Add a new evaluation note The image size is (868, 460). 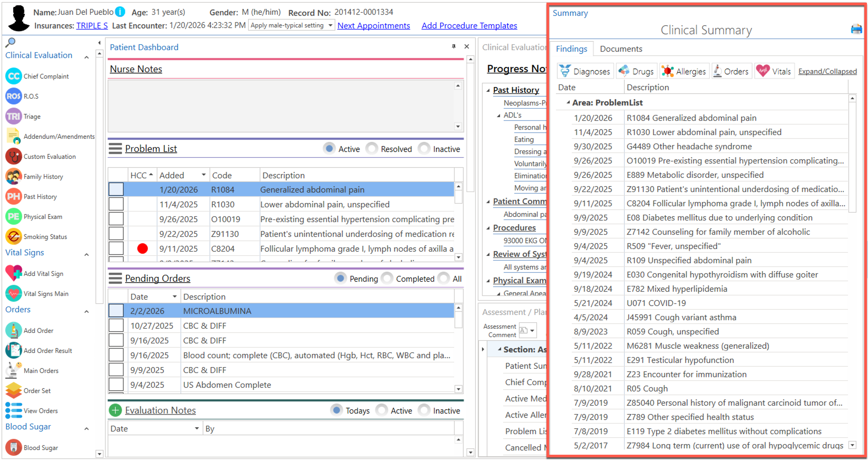115,410
